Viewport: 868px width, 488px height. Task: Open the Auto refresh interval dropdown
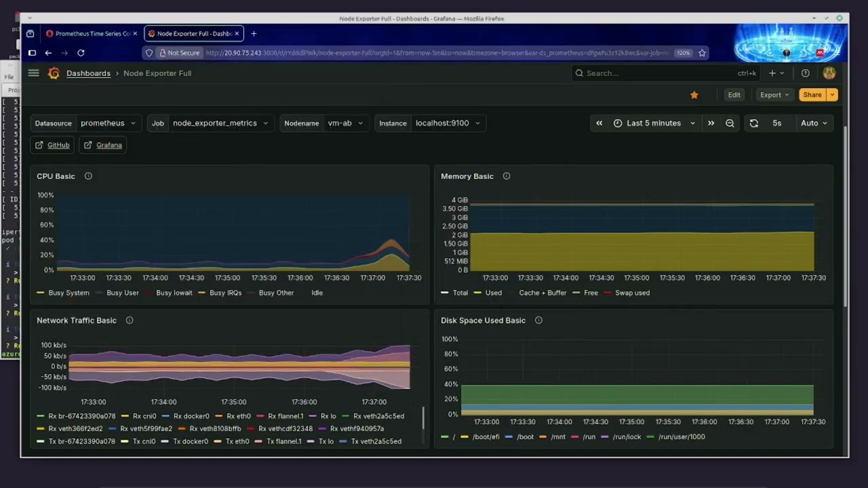coord(814,123)
